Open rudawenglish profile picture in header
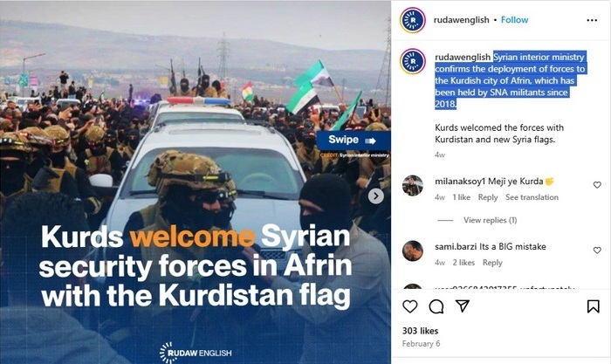Viewport: 611px width, 364px height. 413,20
